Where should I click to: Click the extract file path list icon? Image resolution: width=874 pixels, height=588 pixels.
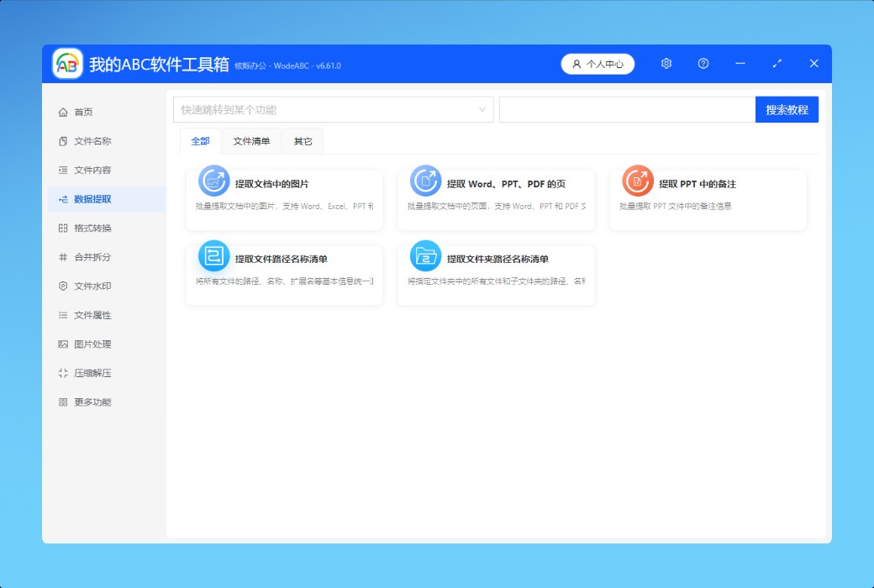point(213,255)
